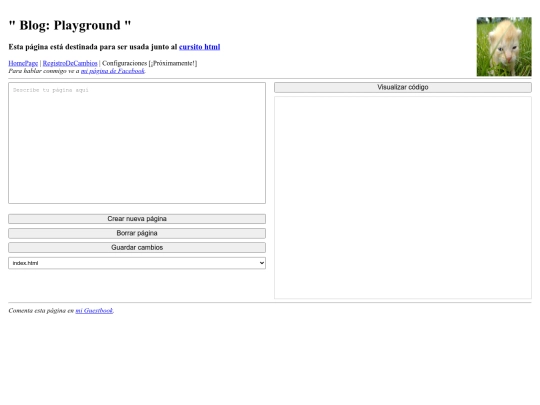The width and height of the screenshot is (540, 405).
Task: Open the cursito html link
Action: pyautogui.click(x=199, y=47)
